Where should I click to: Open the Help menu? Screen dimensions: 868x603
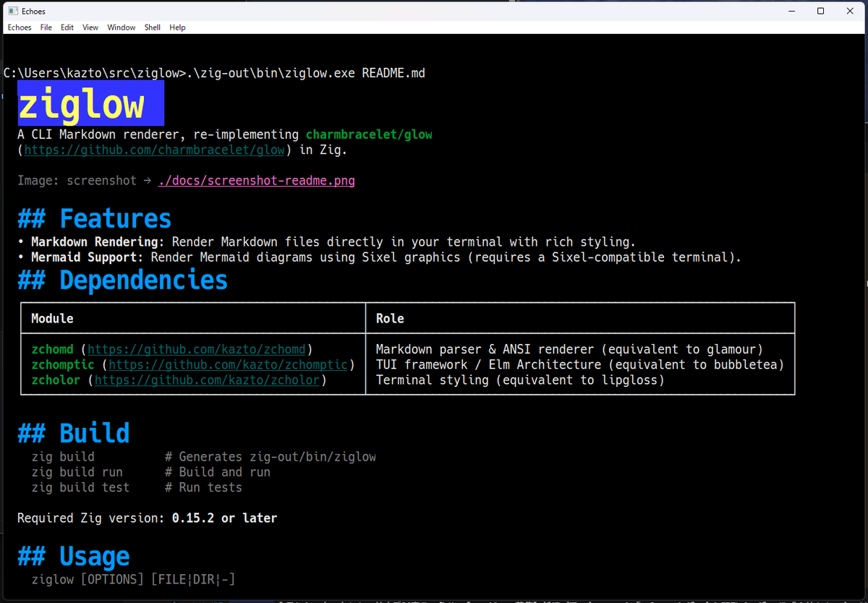tap(177, 27)
